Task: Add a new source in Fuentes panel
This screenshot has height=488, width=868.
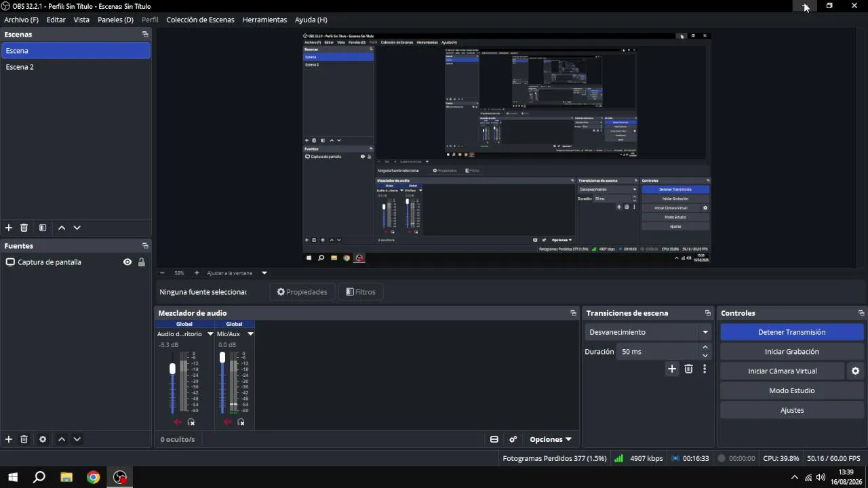Action: (x=9, y=439)
